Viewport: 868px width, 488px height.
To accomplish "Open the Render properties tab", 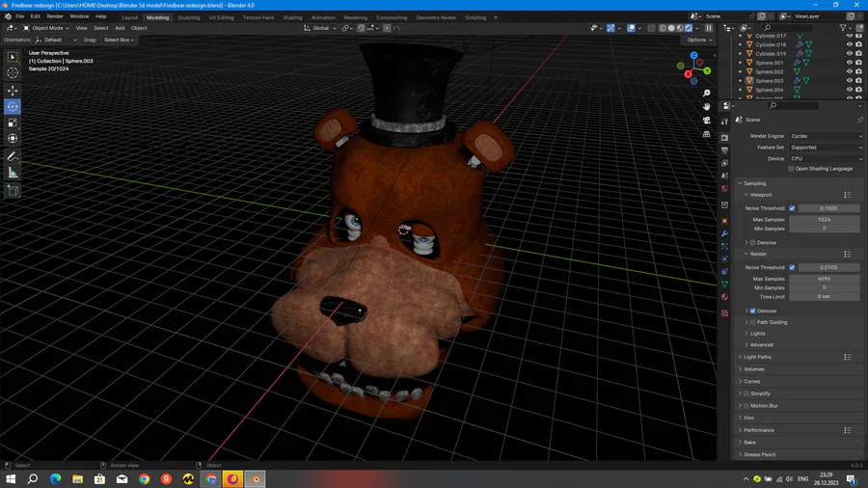I will tap(724, 137).
